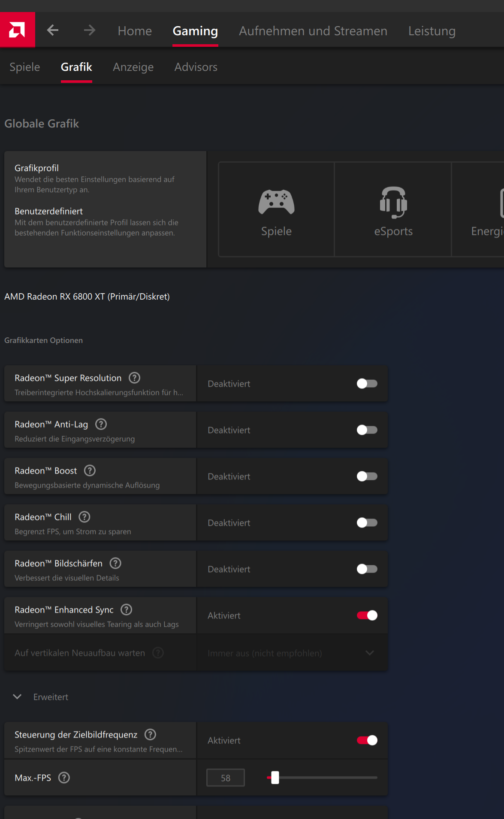Image resolution: width=504 pixels, height=819 pixels.
Task: Click the Grafikkarten Optionen heading
Action: pos(44,340)
